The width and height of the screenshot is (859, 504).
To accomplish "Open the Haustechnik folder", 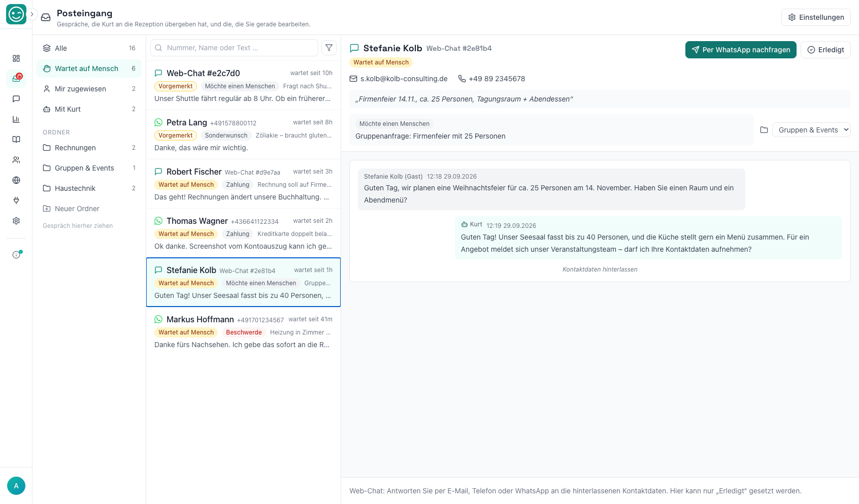I will tap(89, 188).
